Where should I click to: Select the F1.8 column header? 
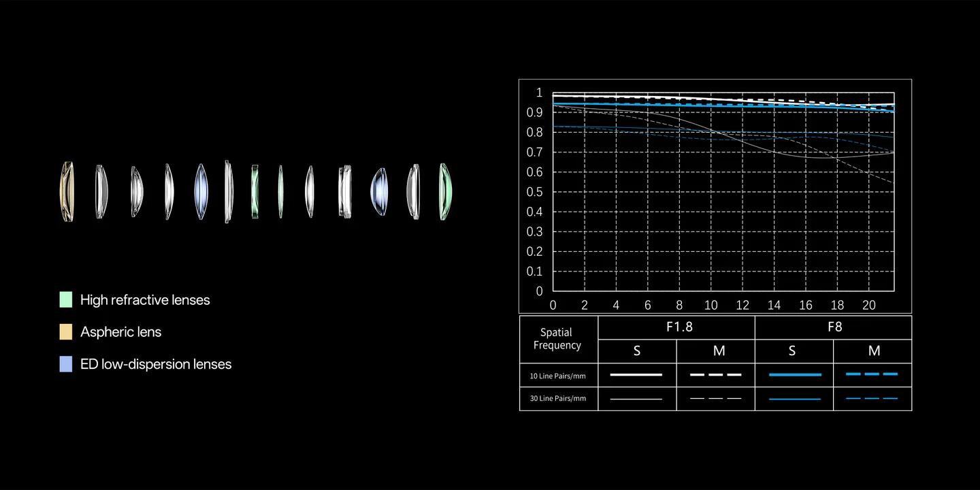[679, 327]
